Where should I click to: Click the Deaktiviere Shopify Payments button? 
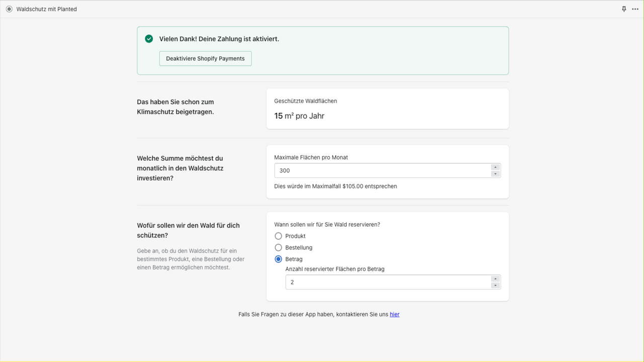tap(205, 58)
